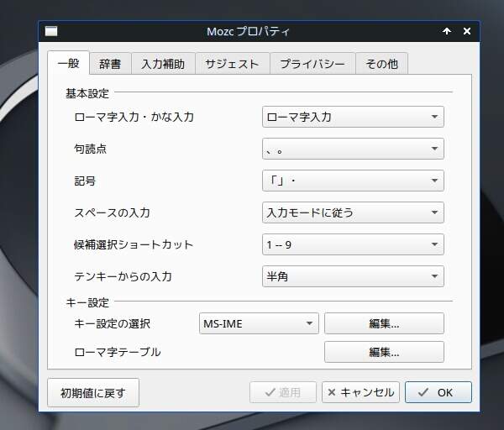Screen dimensions: 504x430
Task: Click the 候補選択ショートカット label
Action: tap(134, 244)
